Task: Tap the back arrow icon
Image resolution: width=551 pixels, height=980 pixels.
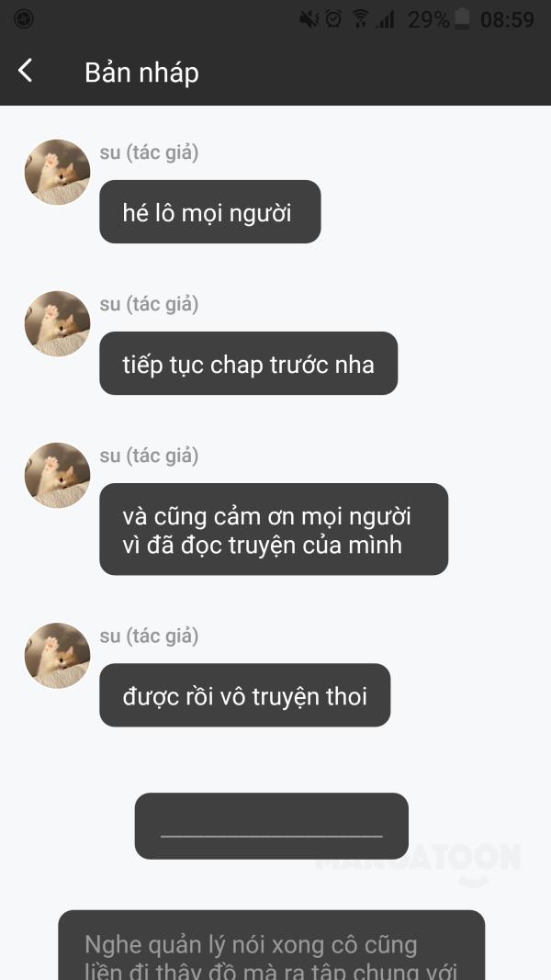Action: pyautogui.click(x=25, y=71)
